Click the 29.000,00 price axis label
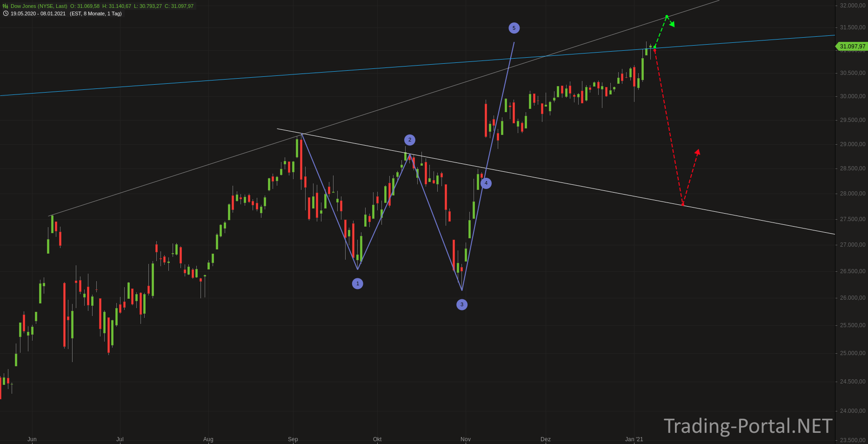The image size is (868, 444). click(x=853, y=144)
